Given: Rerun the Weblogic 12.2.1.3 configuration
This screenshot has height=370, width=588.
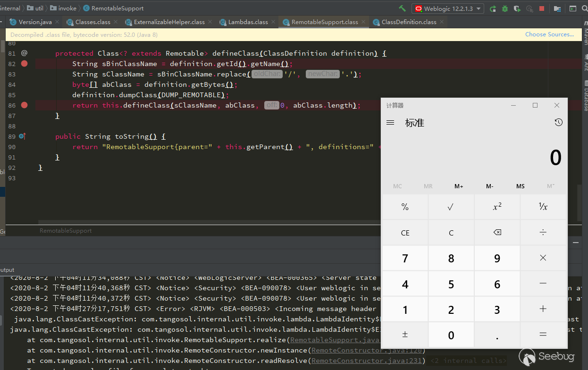Looking at the screenshot, I should (x=493, y=8).
